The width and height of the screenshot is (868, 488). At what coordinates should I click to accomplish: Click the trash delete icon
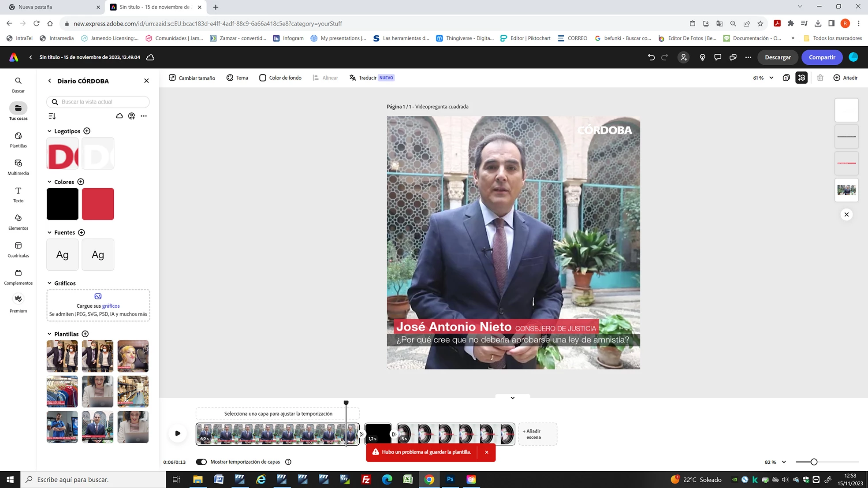(x=820, y=78)
